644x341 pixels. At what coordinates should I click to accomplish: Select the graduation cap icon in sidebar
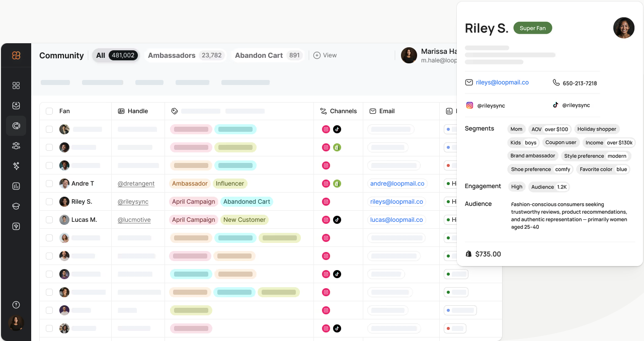pyautogui.click(x=16, y=206)
